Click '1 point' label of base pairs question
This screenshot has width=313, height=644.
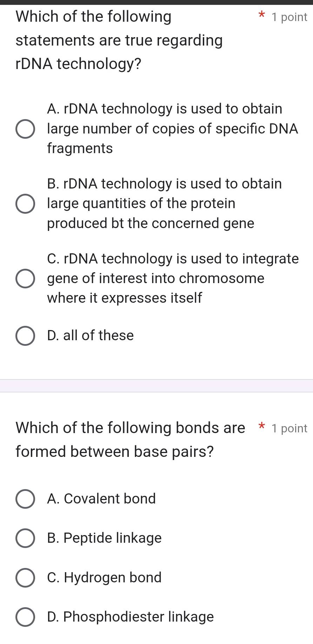point(289,429)
